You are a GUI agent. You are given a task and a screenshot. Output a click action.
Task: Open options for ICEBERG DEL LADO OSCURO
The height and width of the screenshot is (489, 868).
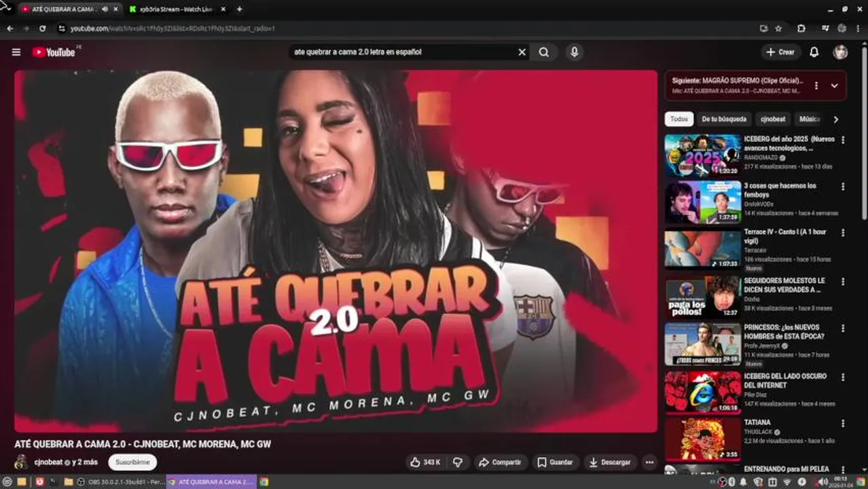pyautogui.click(x=843, y=376)
